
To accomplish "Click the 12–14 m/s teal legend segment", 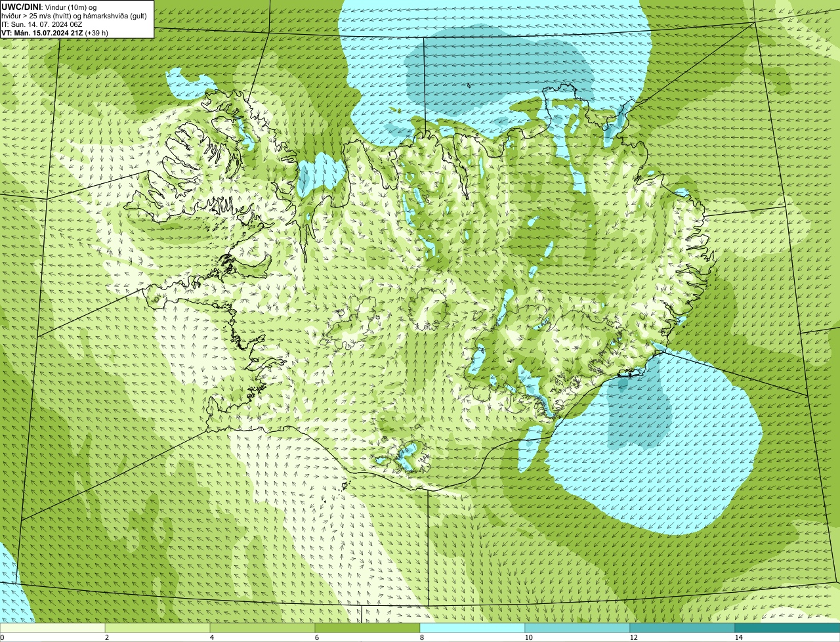I will pos(682,628).
